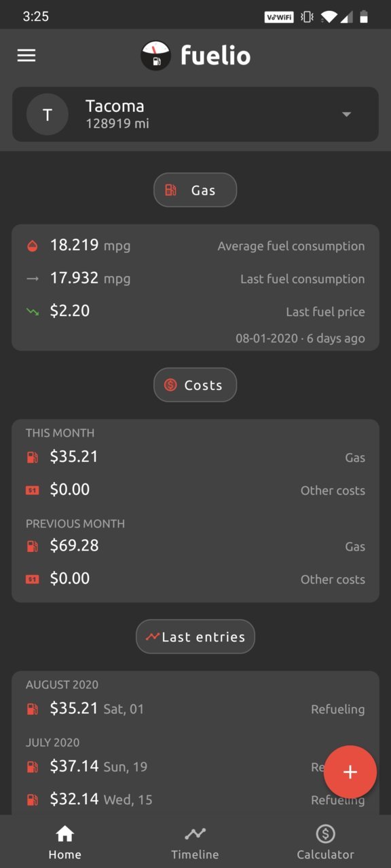Viewport: 391px width, 868px height.
Task: Open the Tacoma vehicle selection card
Action: click(x=195, y=115)
